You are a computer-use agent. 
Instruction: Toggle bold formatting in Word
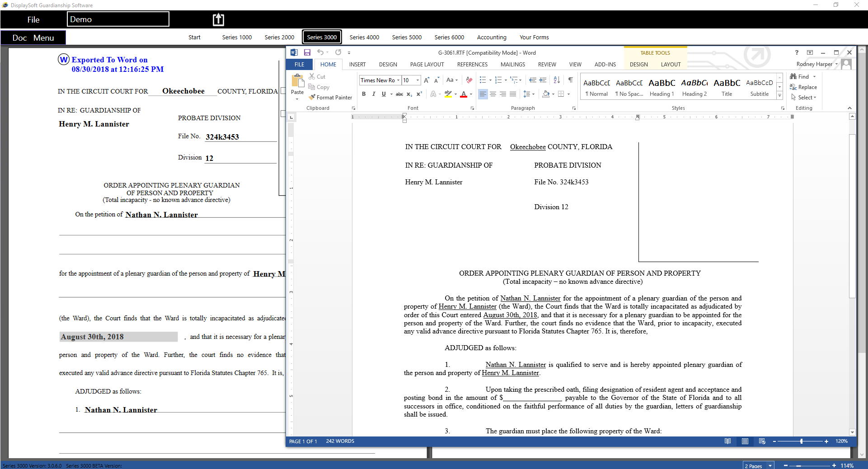click(x=364, y=94)
